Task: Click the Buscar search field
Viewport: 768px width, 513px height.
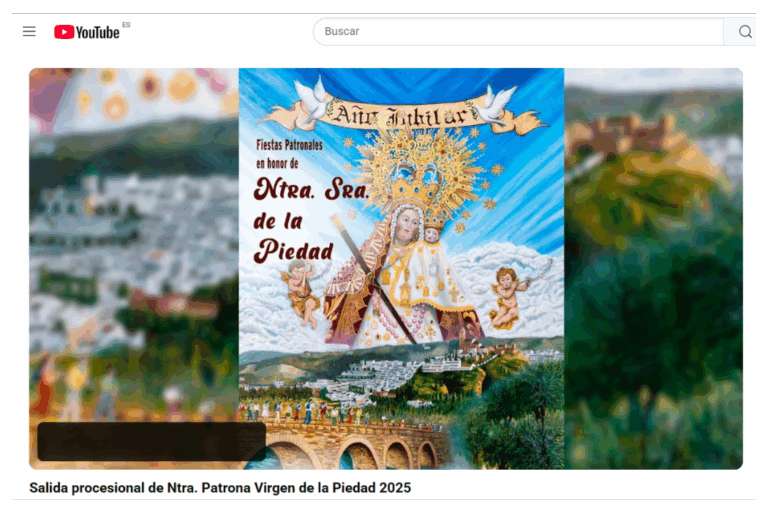Action: coord(518,32)
